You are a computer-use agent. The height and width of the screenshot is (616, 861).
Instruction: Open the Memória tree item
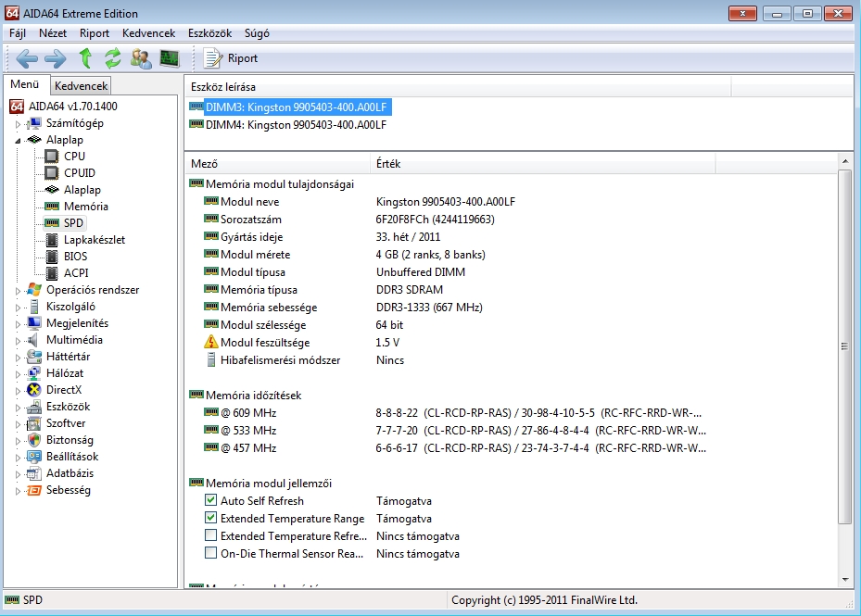click(x=86, y=207)
